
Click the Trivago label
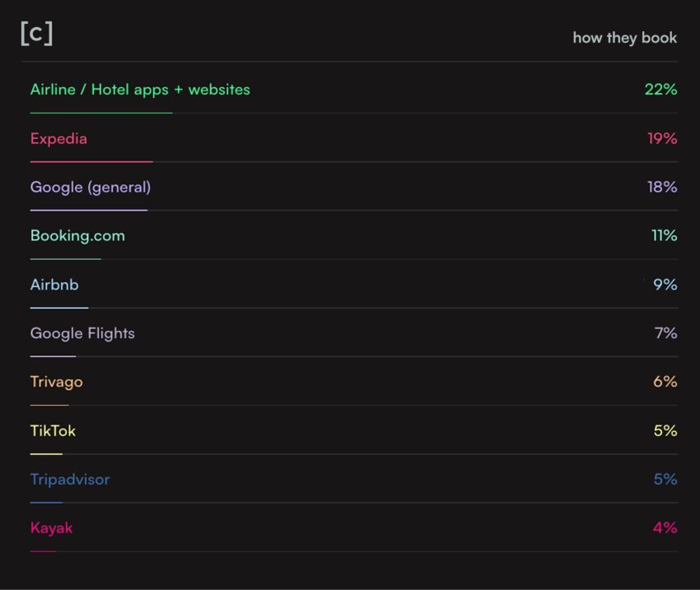click(x=56, y=382)
